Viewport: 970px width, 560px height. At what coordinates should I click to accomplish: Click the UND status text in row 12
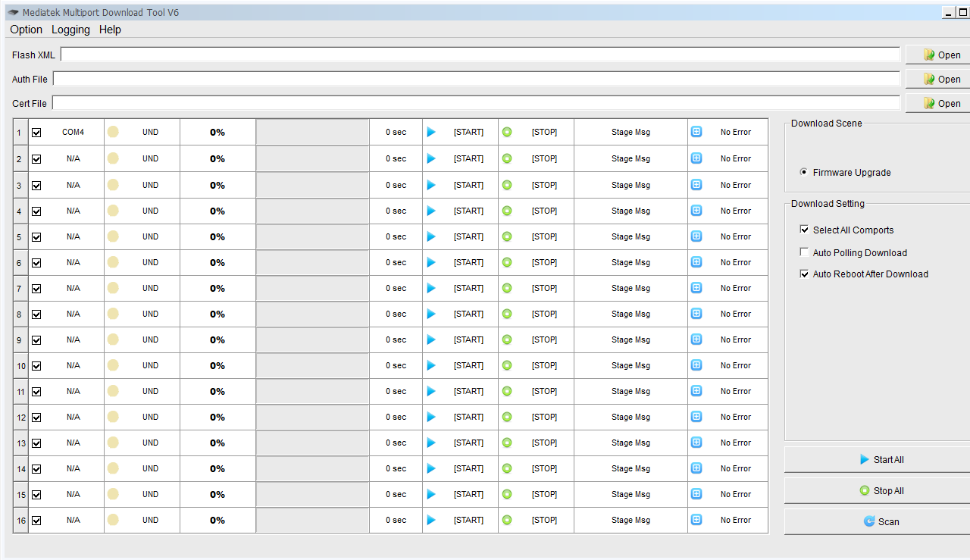[x=150, y=417]
